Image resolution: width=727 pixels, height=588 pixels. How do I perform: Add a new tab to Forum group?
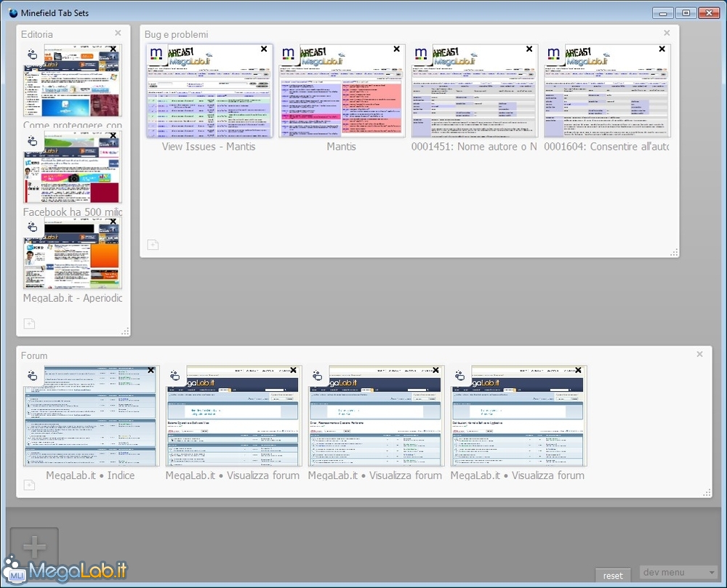coord(29,485)
